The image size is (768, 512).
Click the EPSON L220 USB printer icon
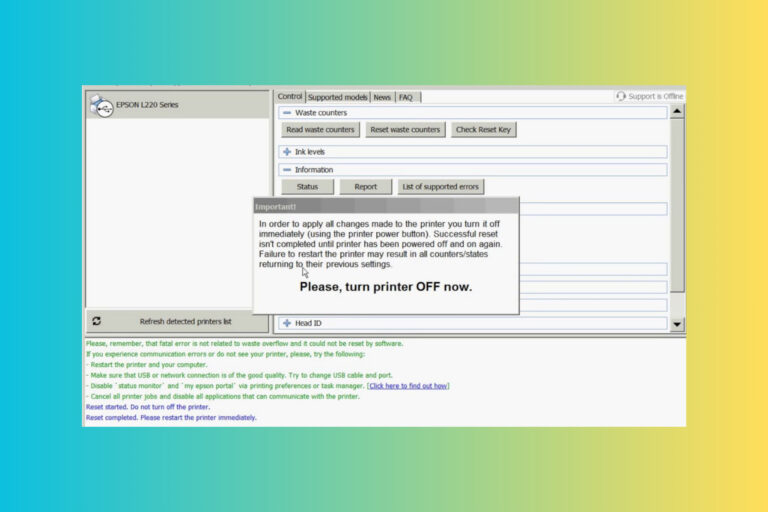pyautogui.click(x=101, y=106)
